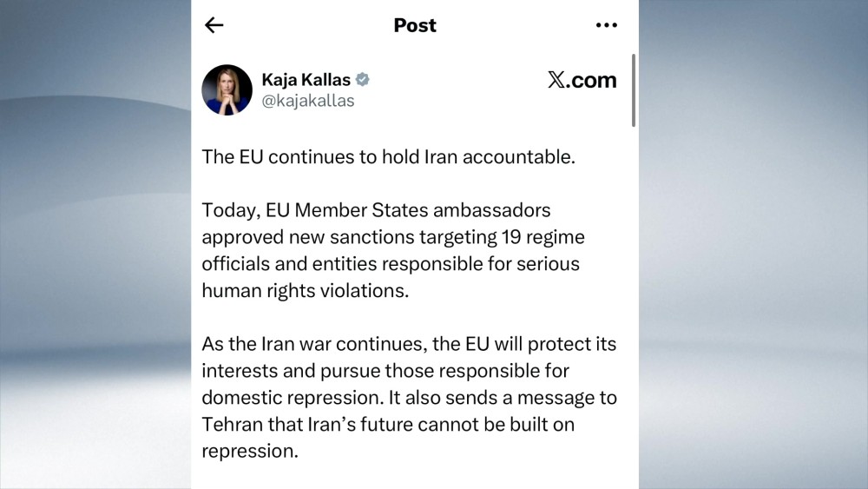Screen dimensions: 868x489
Task: Click the X logo in the X.com watermark
Action: point(556,80)
